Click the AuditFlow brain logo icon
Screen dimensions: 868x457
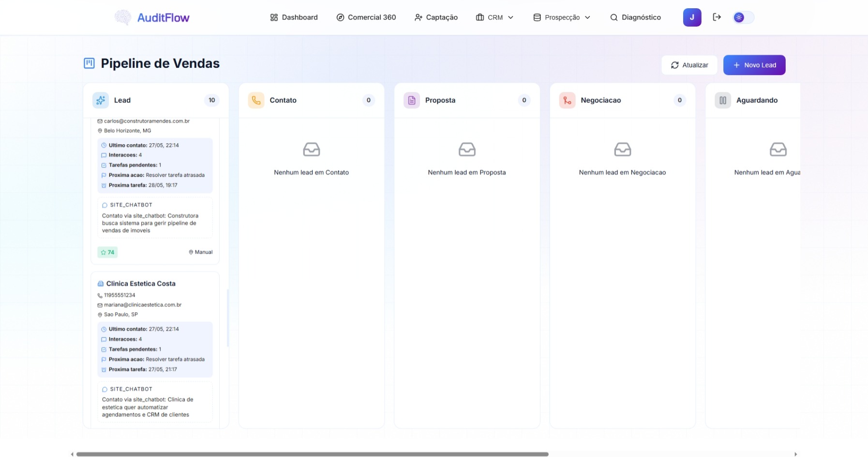(x=122, y=17)
